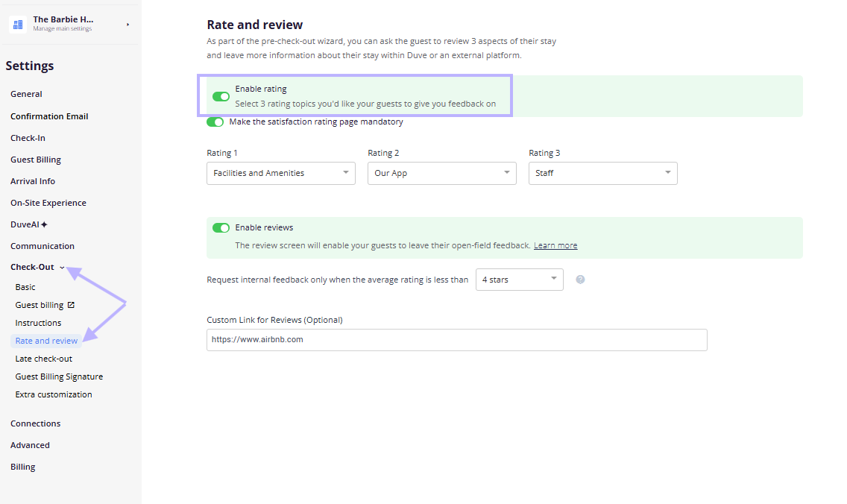Open the Rating 3 Staff dropdown
This screenshot has height=504, width=847.
click(x=603, y=174)
